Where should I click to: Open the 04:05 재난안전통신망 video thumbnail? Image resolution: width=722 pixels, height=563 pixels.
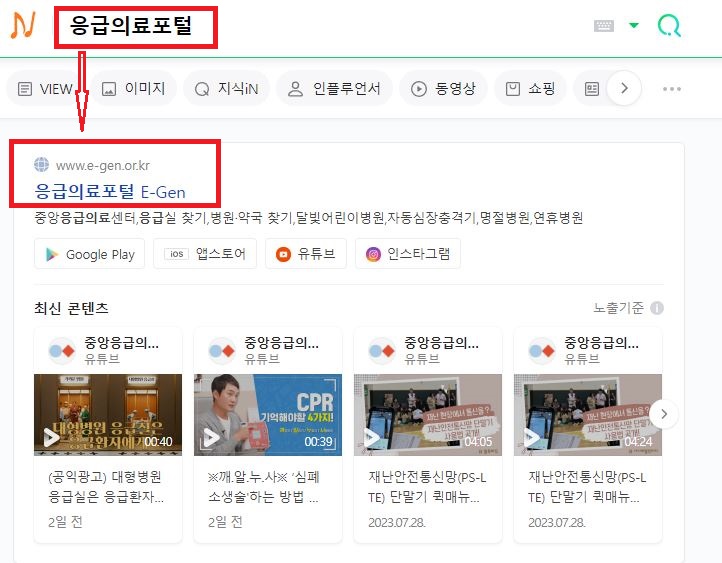pos(428,415)
